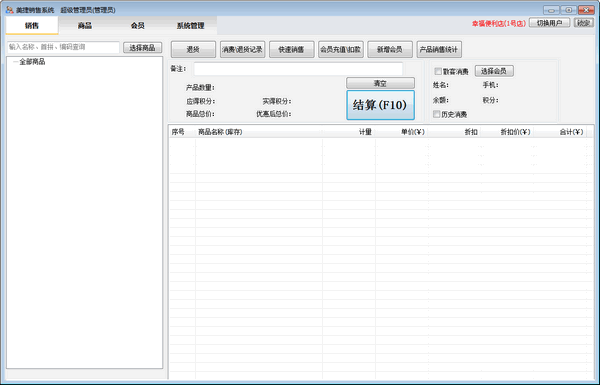Open the 会员 tab

pos(137,26)
